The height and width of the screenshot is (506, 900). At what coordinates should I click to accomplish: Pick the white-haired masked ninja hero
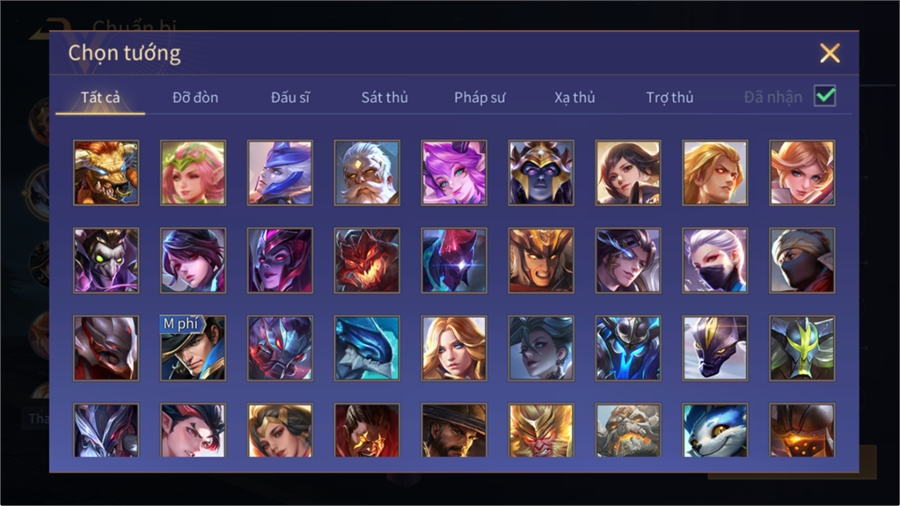tap(715, 260)
